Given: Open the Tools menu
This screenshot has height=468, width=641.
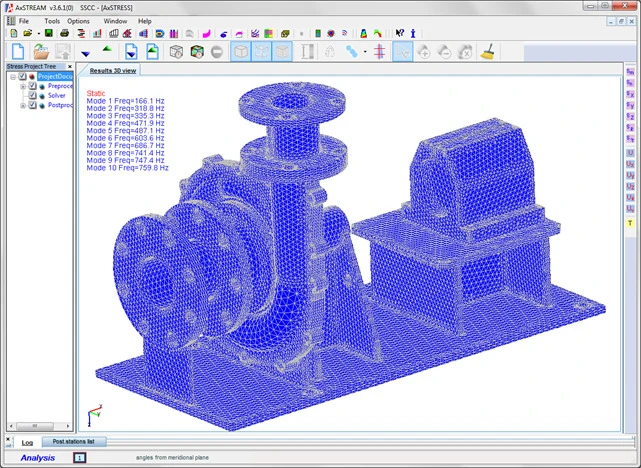Looking at the screenshot, I should (x=52, y=21).
